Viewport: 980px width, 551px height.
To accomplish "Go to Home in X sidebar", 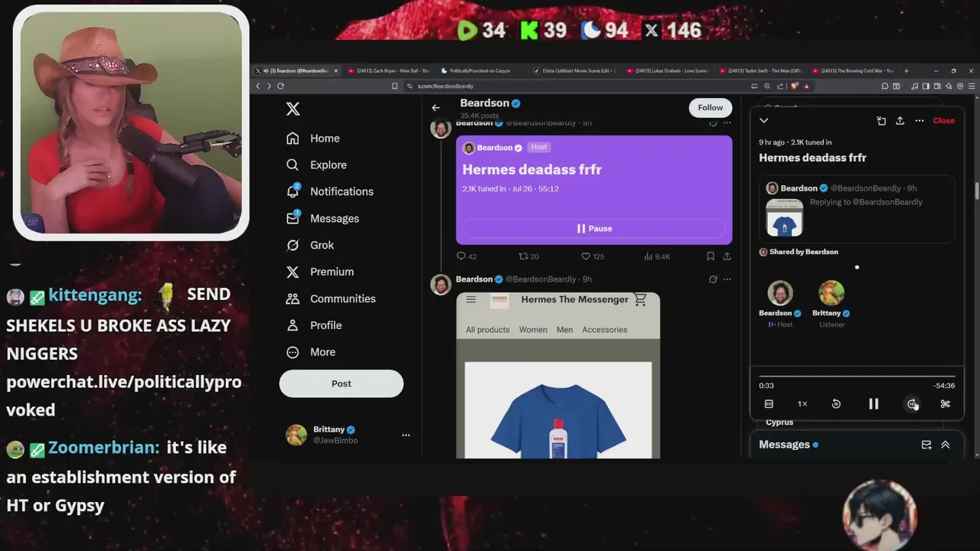I will pyautogui.click(x=312, y=139).
